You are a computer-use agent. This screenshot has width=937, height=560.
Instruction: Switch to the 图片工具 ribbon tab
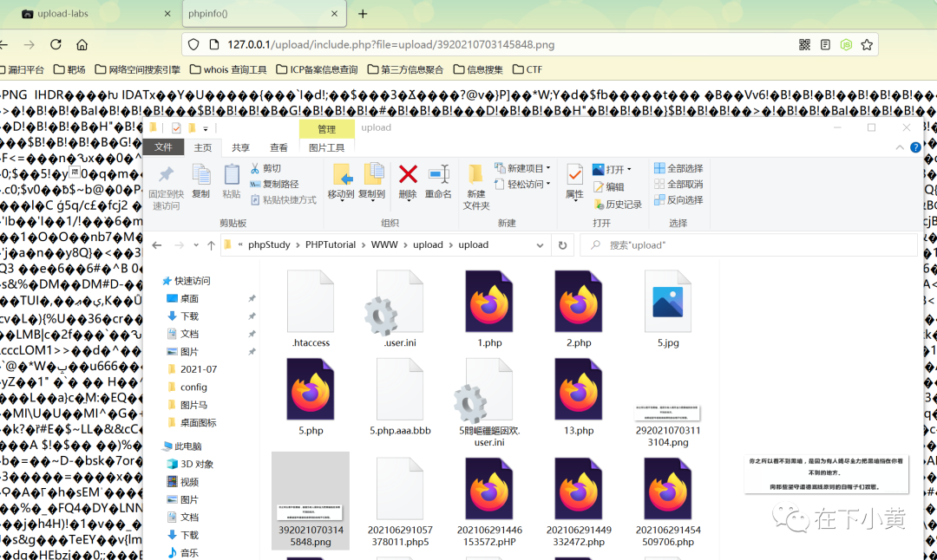click(x=326, y=147)
